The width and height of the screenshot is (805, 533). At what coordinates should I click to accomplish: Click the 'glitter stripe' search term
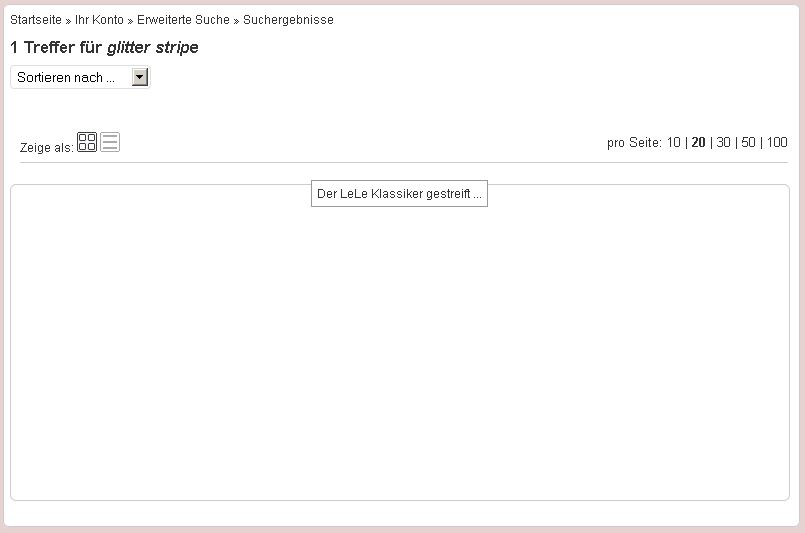153,48
